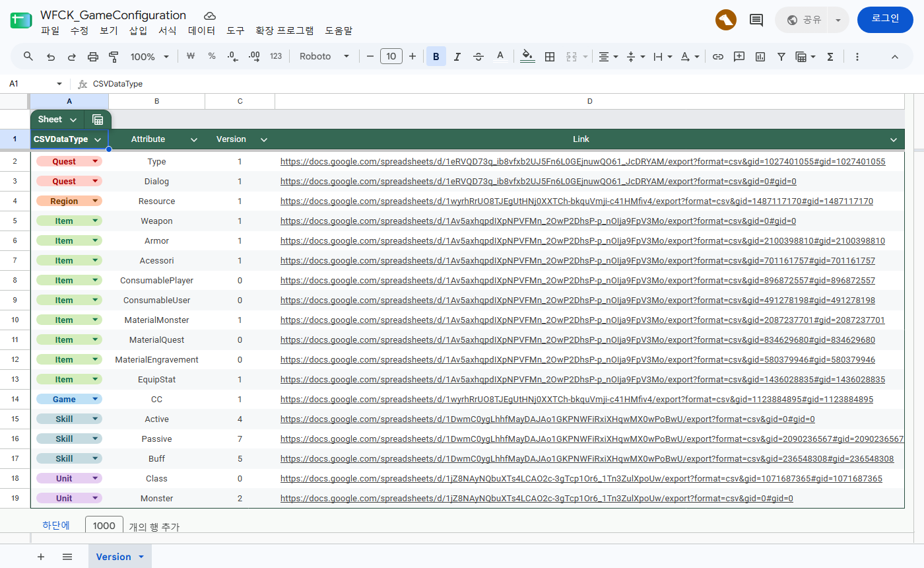
Task: Apply strikethrough formatting
Action: 478,57
